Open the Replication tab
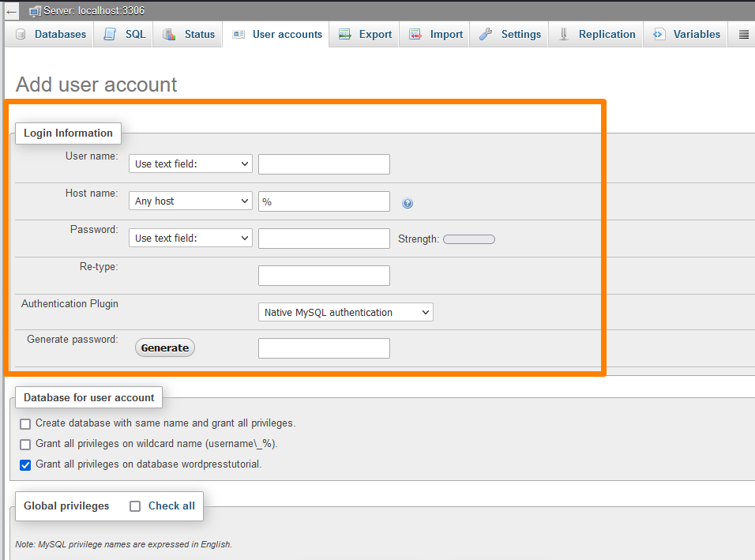Image resolution: width=755 pixels, height=560 pixels. [596, 34]
